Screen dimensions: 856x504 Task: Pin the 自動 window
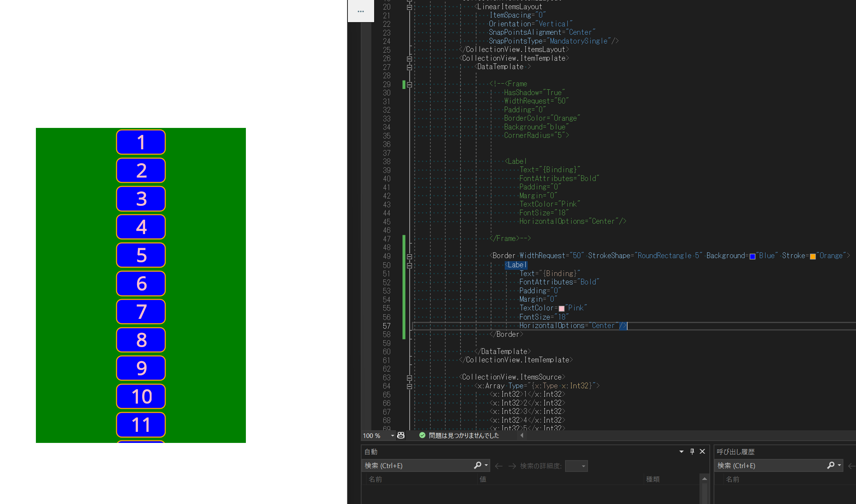tap(692, 452)
